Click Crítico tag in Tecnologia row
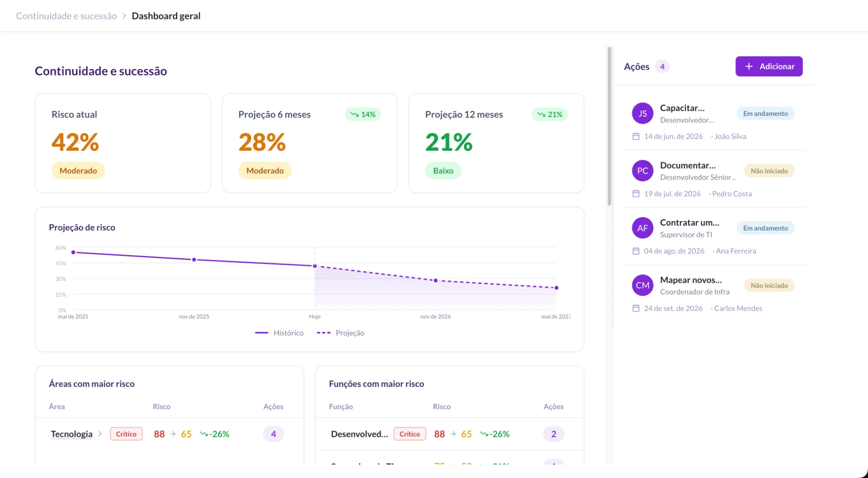 point(126,434)
